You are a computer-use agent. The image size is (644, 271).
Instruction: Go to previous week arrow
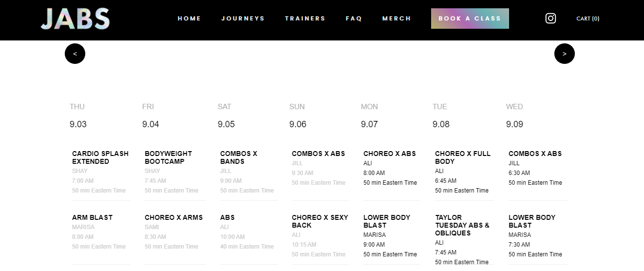click(75, 54)
